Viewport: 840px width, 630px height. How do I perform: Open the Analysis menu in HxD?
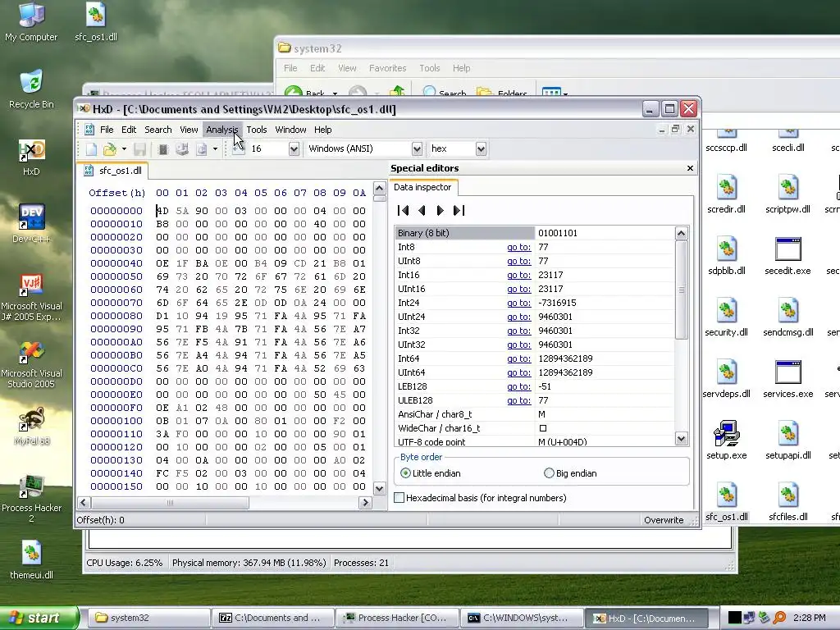221,130
